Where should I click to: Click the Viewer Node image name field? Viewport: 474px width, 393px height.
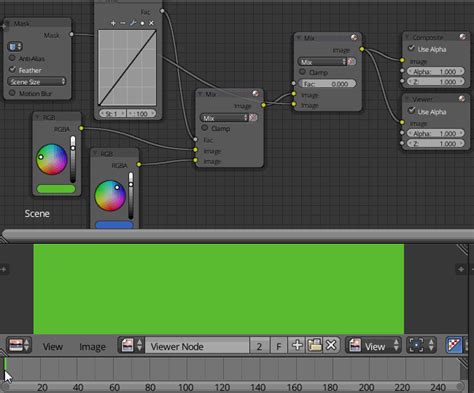(x=197, y=345)
